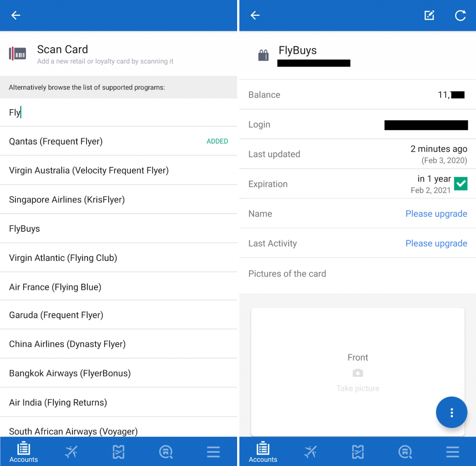Open Accounts tab in right screen
The height and width of the screenshot is (466, 476).
(263, 452)
